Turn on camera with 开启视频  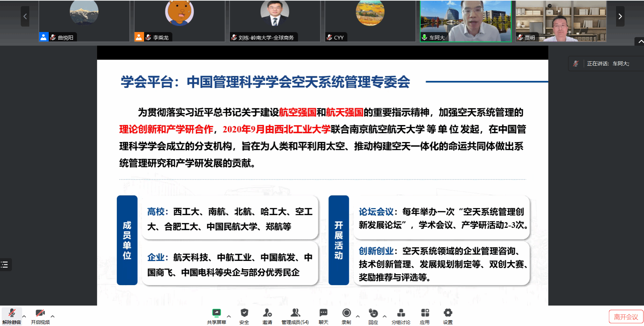click(40, 313)
